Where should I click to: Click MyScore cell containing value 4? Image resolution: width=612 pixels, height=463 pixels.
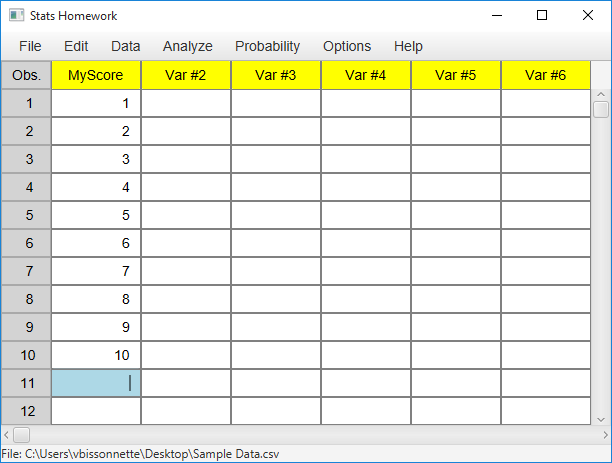coord(96,187)
